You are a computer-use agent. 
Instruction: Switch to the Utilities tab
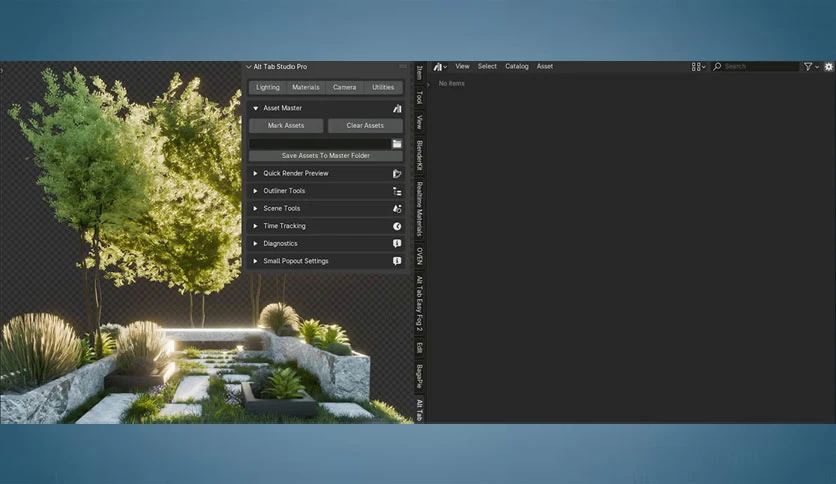pyautogui.click(x=383, y=87)
